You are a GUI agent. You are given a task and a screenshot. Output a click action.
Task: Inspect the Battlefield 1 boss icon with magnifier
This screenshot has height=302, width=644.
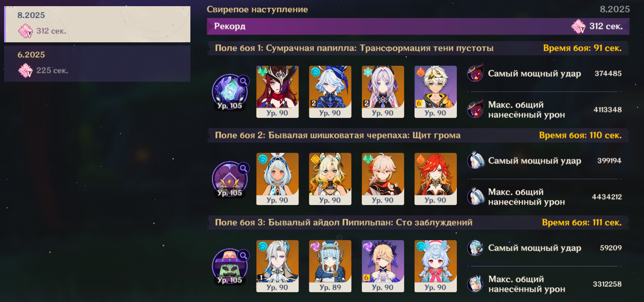[x=229, y=92]
